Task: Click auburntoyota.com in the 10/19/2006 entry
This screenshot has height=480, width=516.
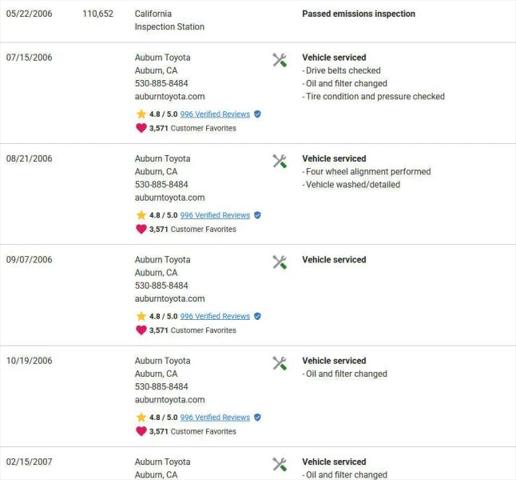Action: tap(170, 400)
